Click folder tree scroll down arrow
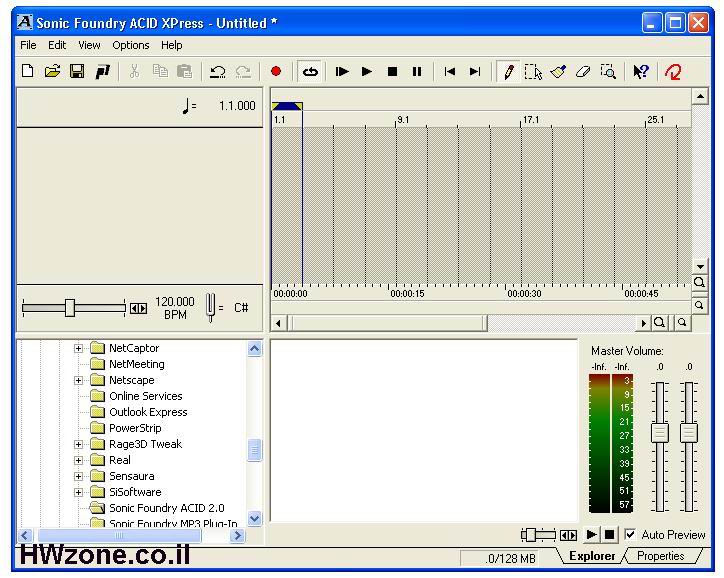724x578 pixels. point(254,518)
